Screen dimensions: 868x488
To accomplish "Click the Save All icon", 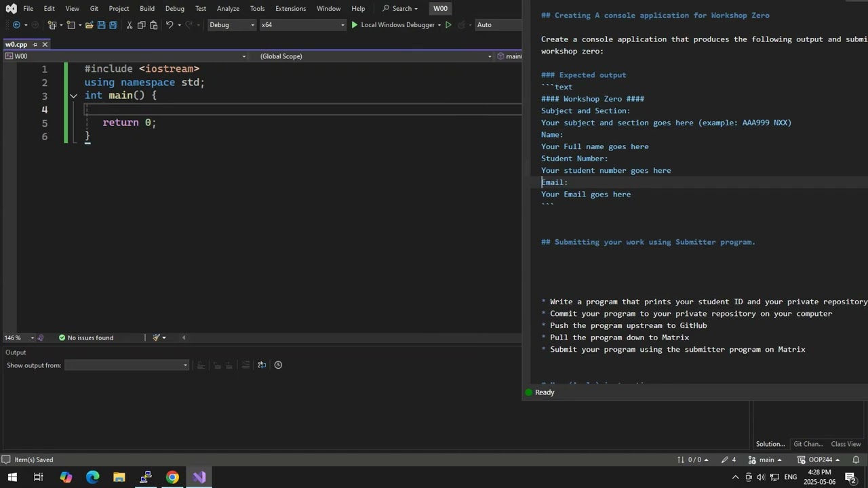I will (113, 25).
